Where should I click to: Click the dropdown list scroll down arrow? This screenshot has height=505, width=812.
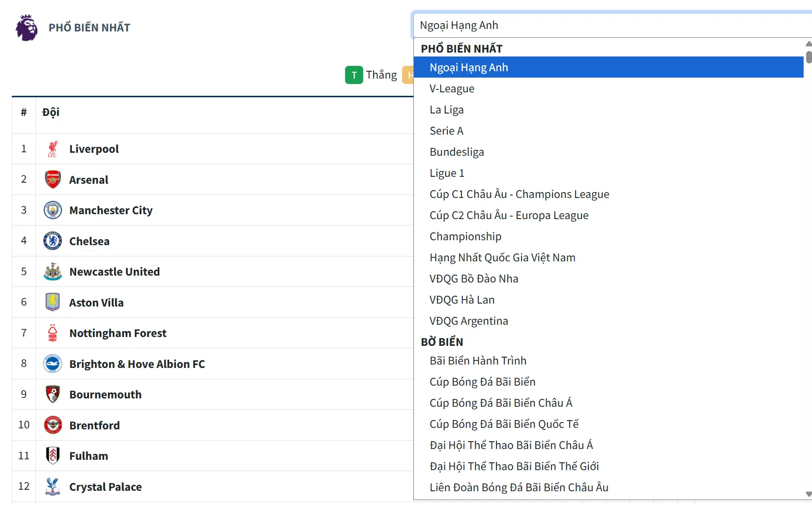tap(809, 494)
